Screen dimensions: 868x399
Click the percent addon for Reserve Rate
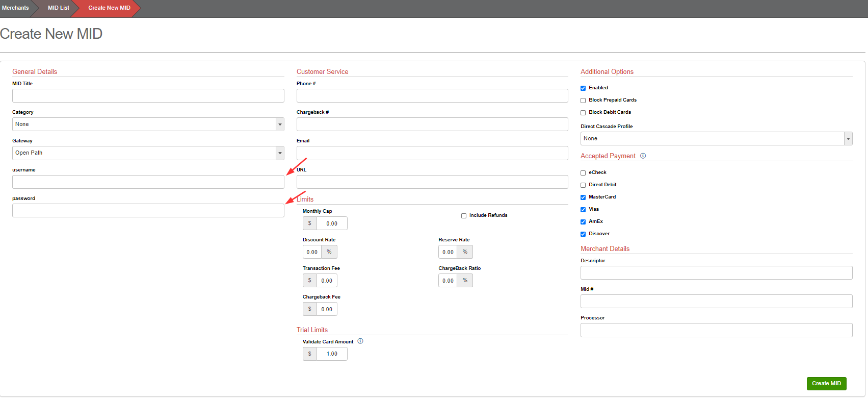click(x=465, y=252)
